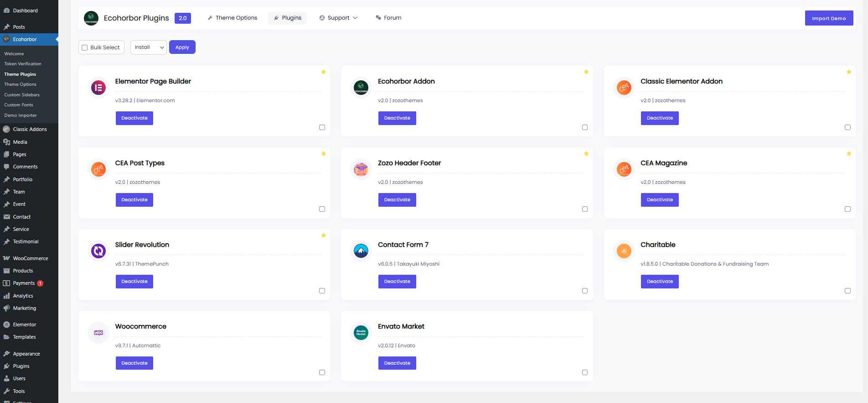Toggle the Bulk Select checkbox

pos(84,47)
